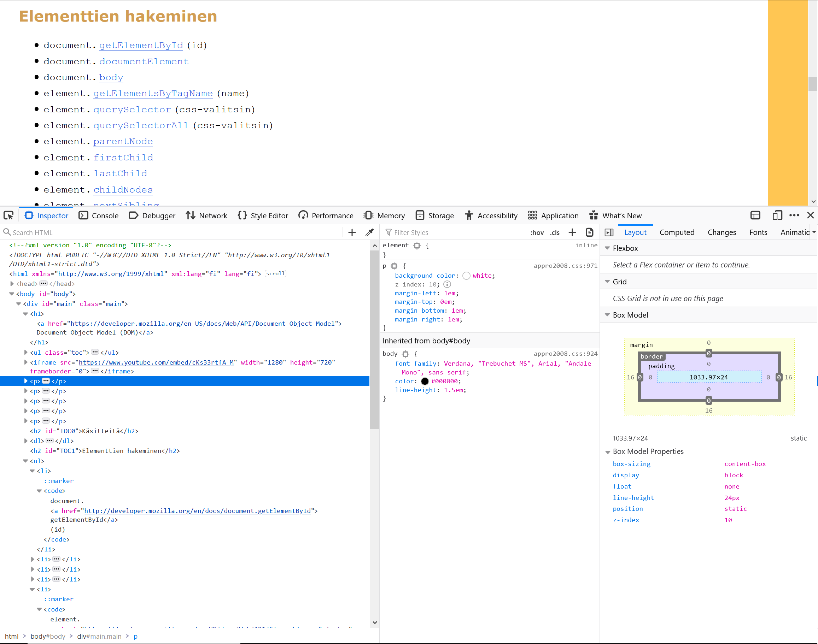The height and width of the screenshot is (644, 818).
Task: Open the Style Editor panel
Action: (263, 215)
